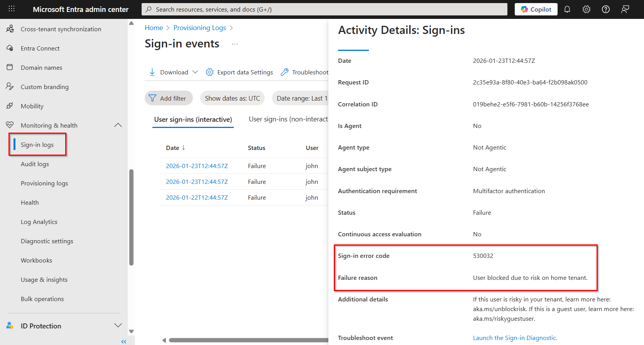
Task: Open the app launcher waffle icon
Action: 12,9
